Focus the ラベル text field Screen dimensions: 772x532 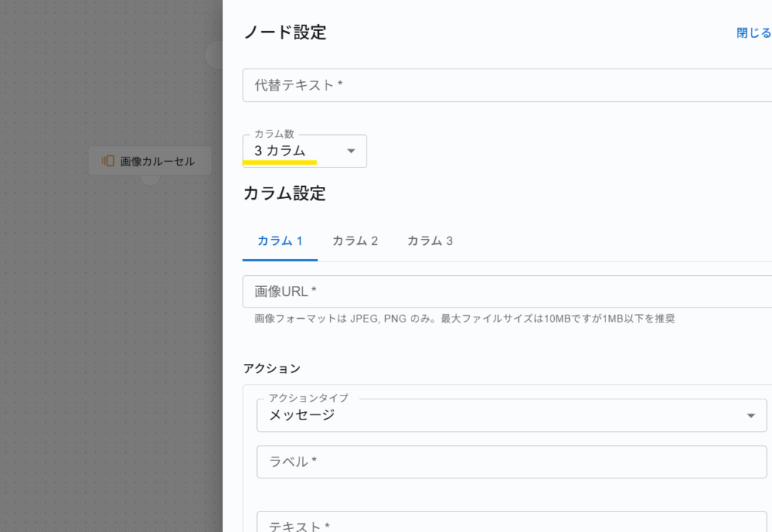point(511,462)
